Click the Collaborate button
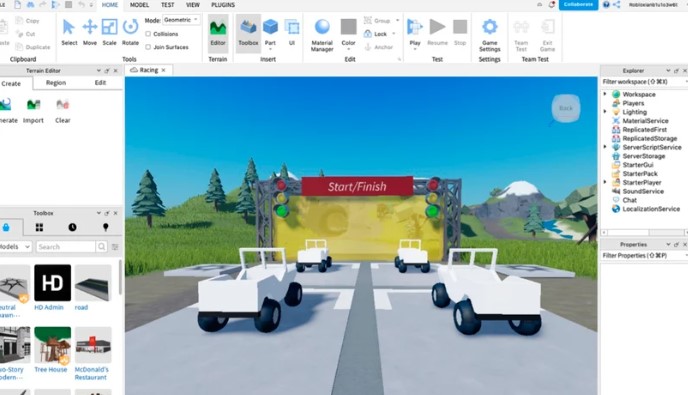Screen dimensions: 688x395 click(578, 4)
